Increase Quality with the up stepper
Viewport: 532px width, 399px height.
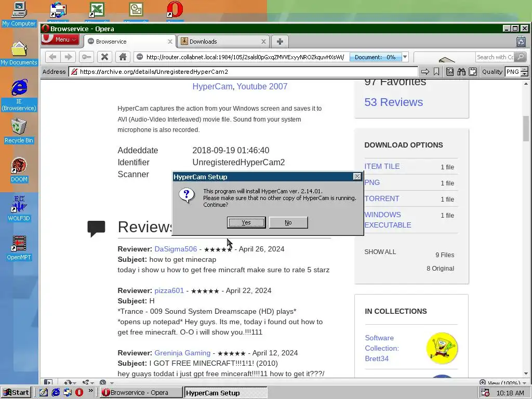click(525, 70)
